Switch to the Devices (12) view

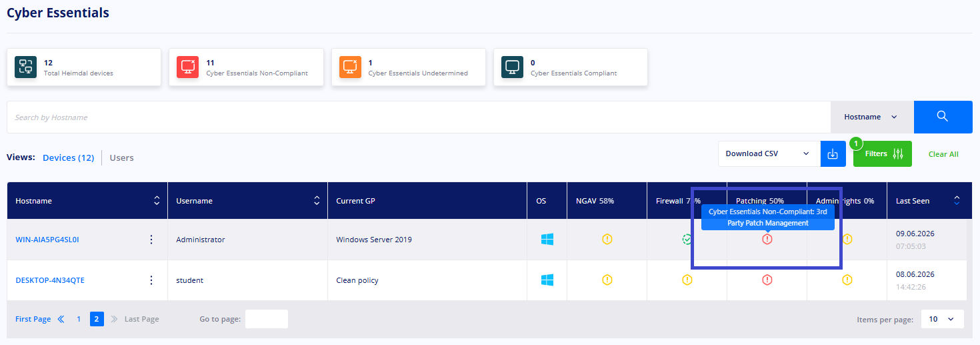68,158
